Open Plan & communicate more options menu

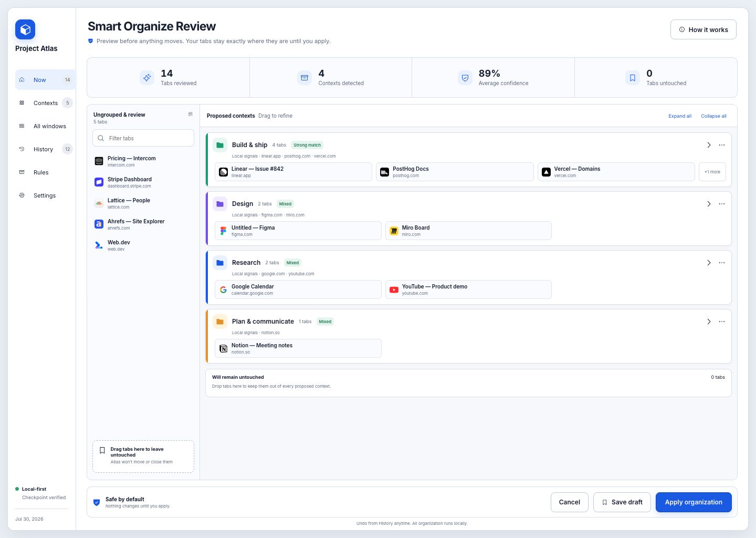point(722,322)
